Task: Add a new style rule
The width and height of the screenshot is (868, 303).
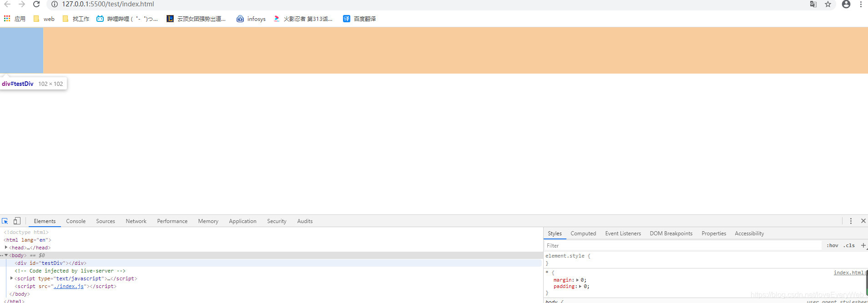Action: (863, 245)
